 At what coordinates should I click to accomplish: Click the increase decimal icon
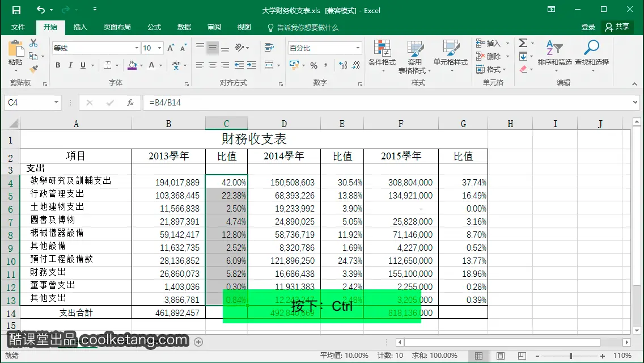(x=344, y=65)
